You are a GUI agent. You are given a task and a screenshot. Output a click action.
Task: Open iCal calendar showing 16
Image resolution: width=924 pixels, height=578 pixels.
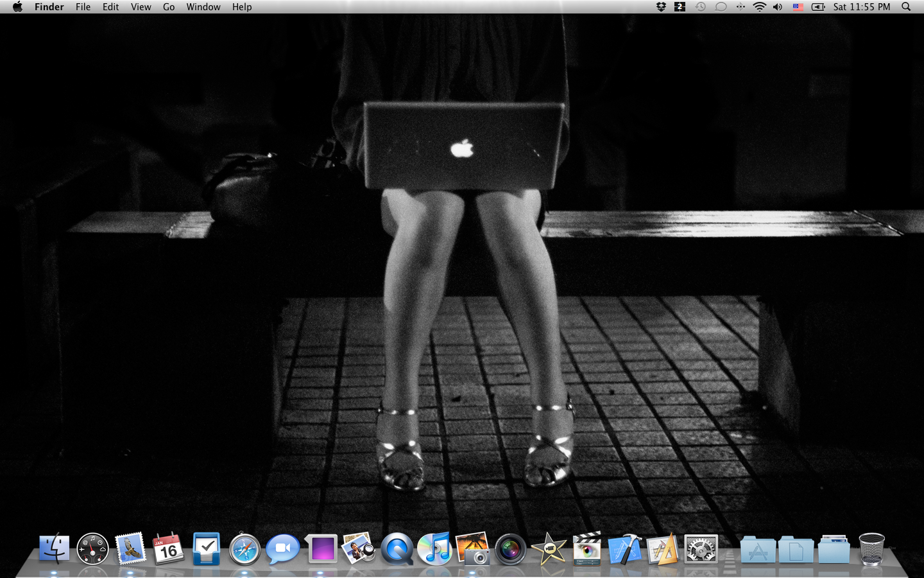[168, 549]
